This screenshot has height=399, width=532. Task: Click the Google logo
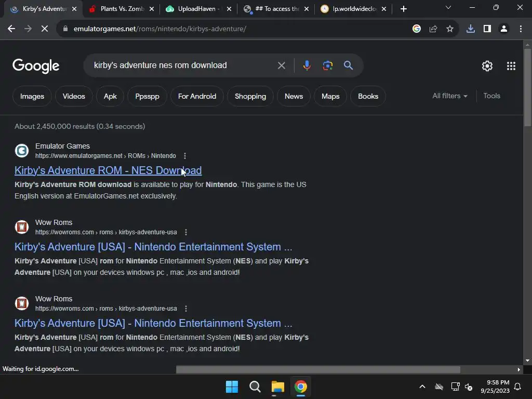pyautogui.click(x=36, y=66)
